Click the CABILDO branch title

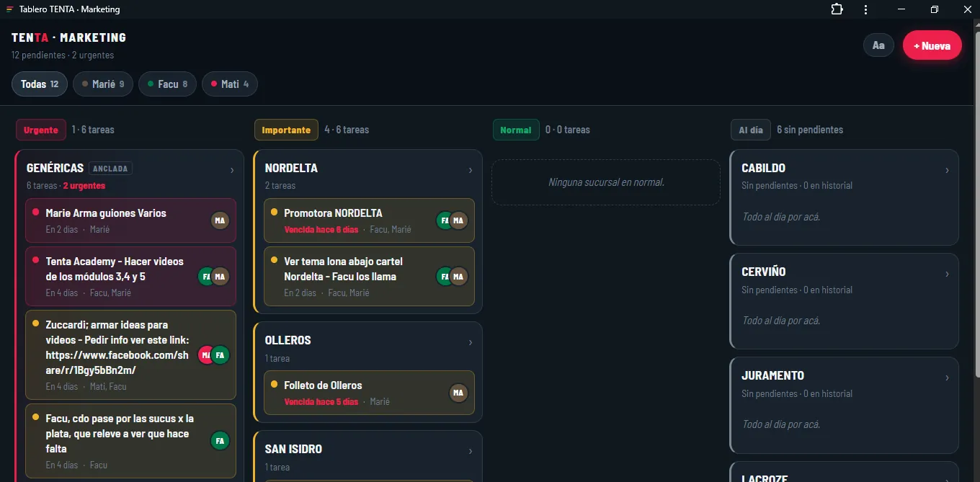pos(763,168)
